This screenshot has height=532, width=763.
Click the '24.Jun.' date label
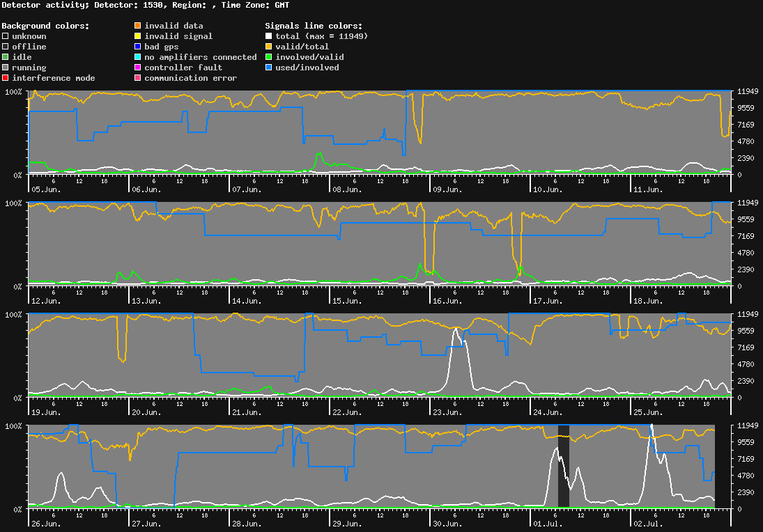point(548,412)
